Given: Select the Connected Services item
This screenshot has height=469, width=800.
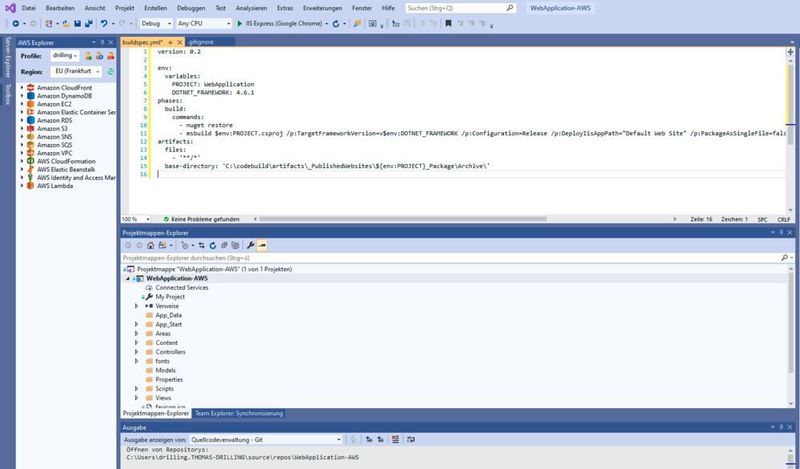Looking at the screenshot, I should [x=182, y=287].
